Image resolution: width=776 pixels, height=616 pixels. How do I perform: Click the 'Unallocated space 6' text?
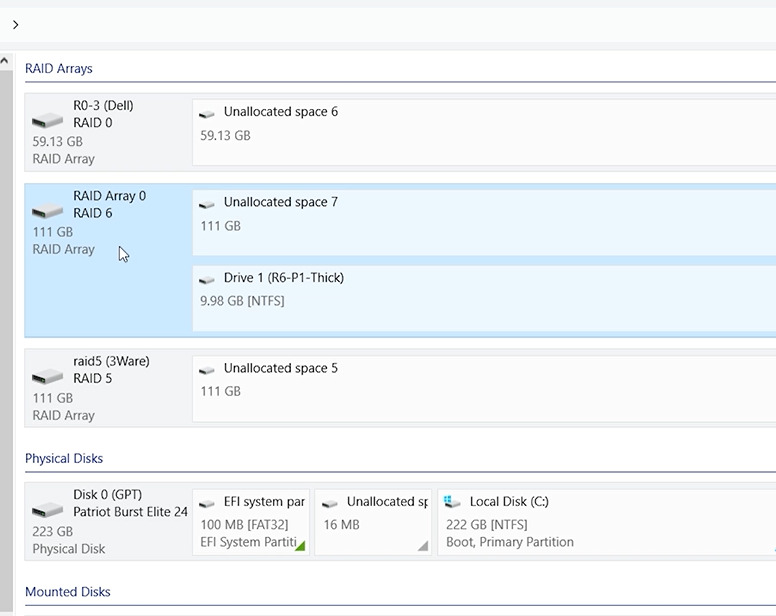tap(281, 112)
